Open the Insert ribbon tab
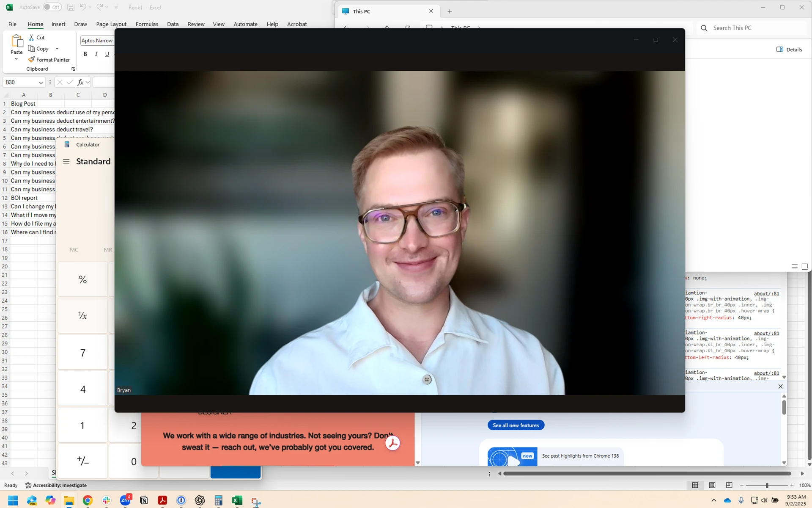Screen dimensions: 812x508 (x=58, y=24)
